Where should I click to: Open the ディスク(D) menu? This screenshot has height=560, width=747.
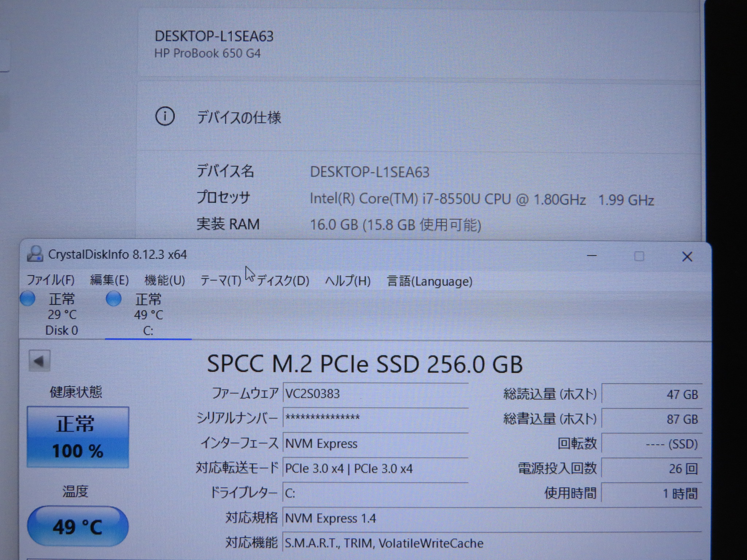[283, 281]
